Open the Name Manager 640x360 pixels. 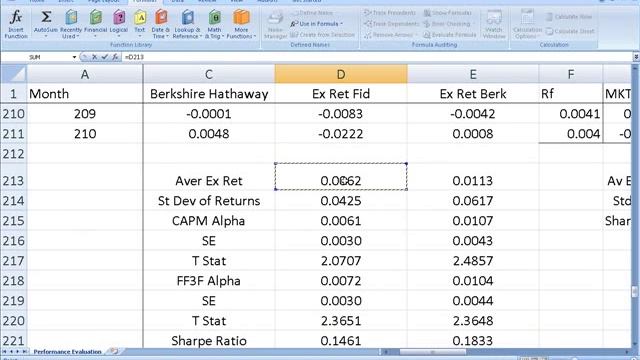click(x=276, y=25)
